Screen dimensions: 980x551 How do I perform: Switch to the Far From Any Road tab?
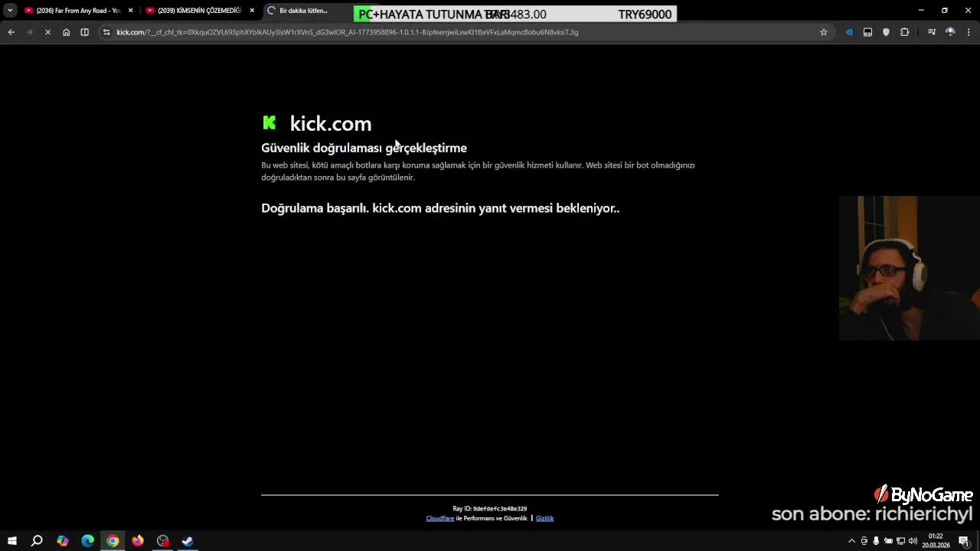coord(78,11)
